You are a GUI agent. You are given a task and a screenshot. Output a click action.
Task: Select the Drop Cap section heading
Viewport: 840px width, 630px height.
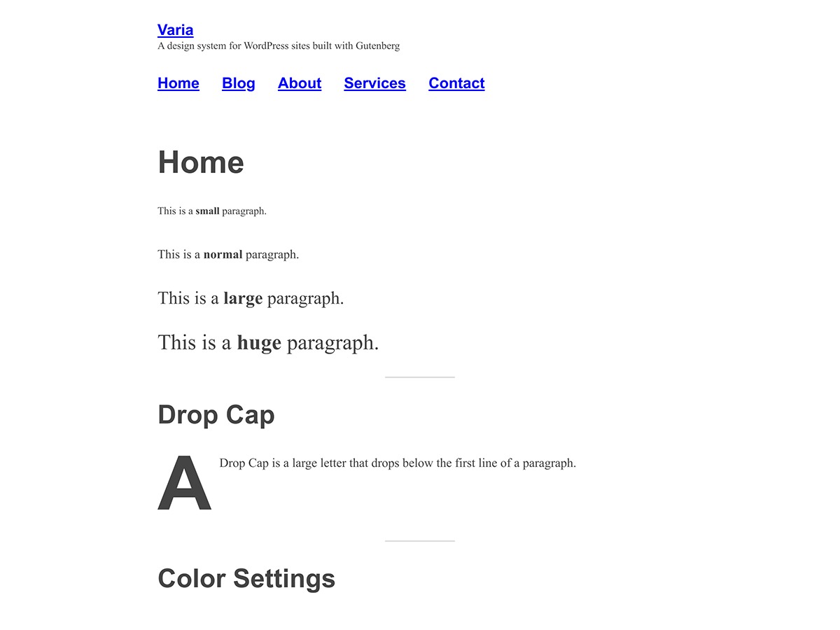pos(216,414)
